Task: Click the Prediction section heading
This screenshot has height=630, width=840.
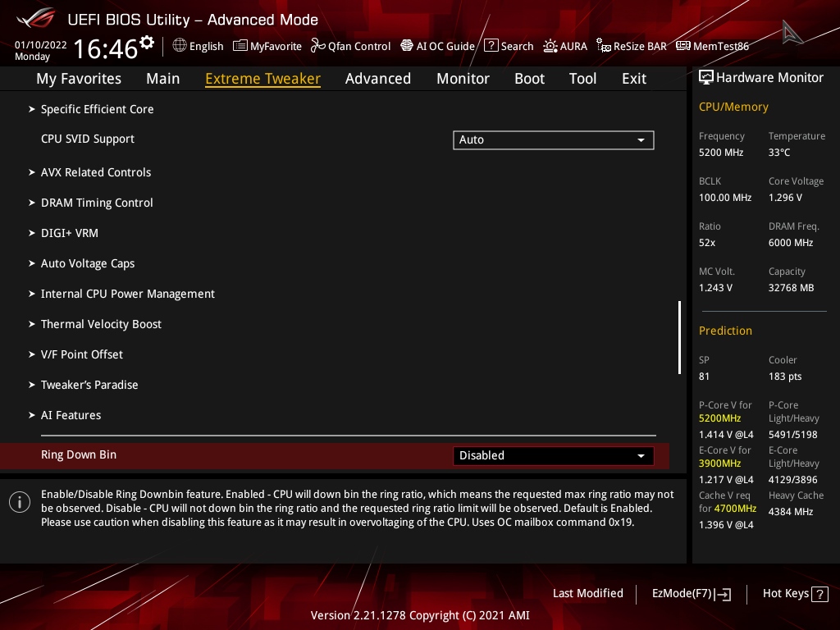Action: coord(725,331)
